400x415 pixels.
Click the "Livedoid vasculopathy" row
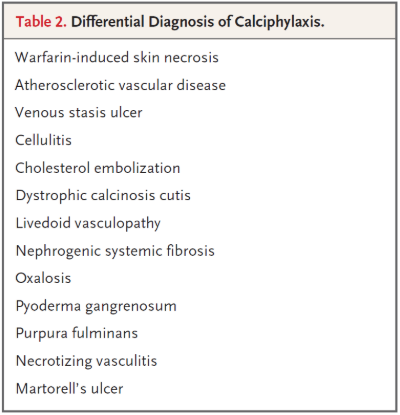pos(88,223)
